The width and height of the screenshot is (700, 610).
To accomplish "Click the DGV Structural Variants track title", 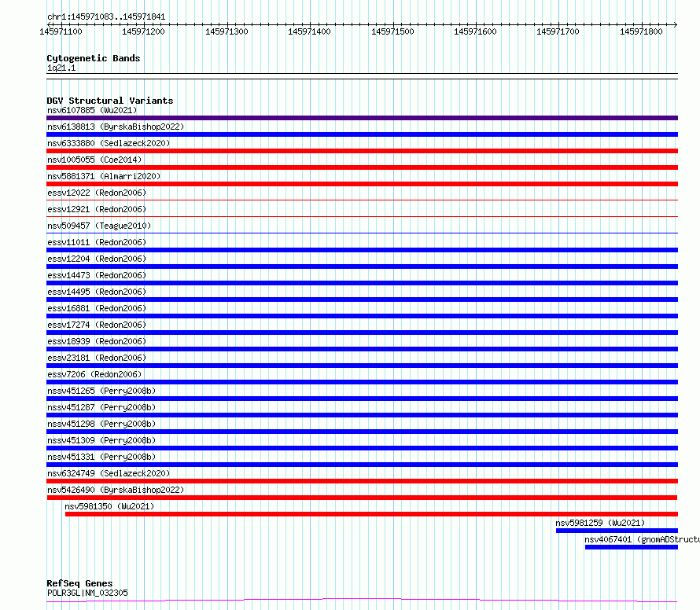I will coord(110,101).
